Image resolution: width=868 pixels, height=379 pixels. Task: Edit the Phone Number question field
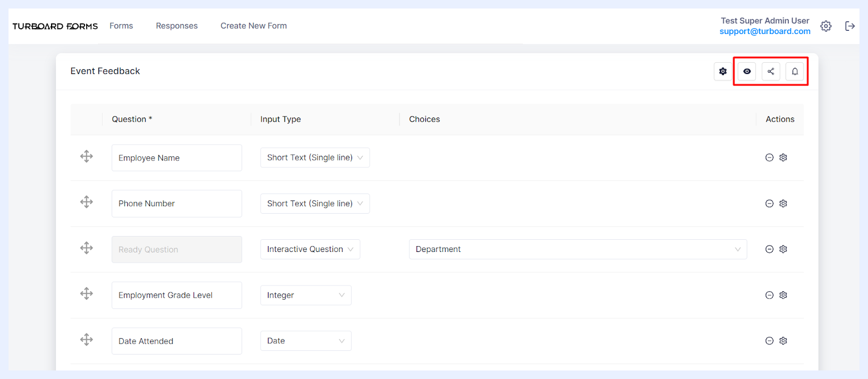coord(177,204)
